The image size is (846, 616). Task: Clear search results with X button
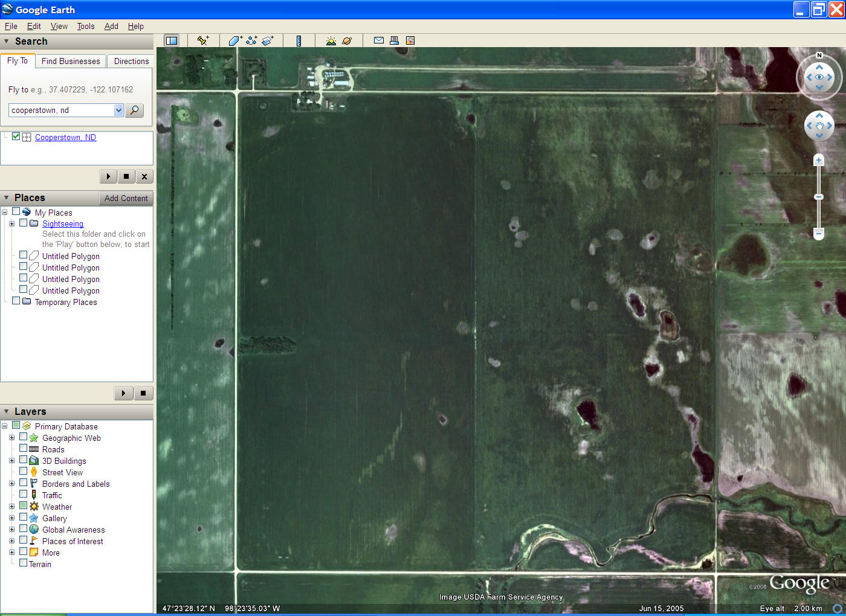(144, 176)
